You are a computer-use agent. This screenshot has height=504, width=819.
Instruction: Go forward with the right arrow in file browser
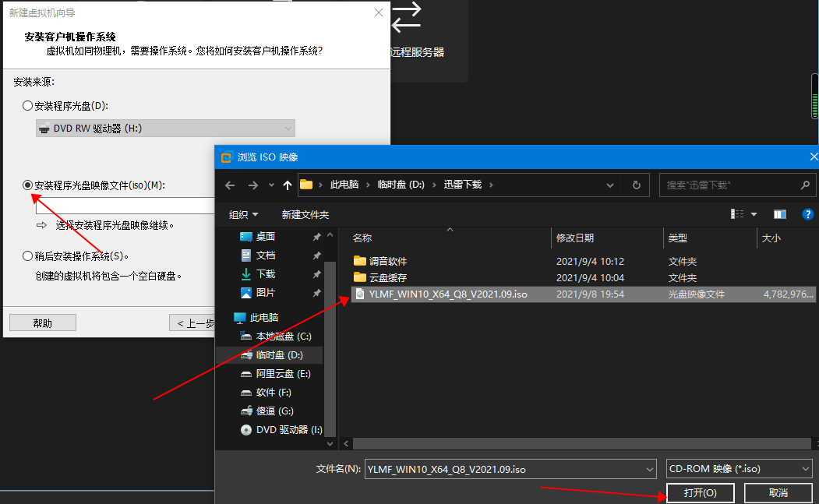coord(252,185)
